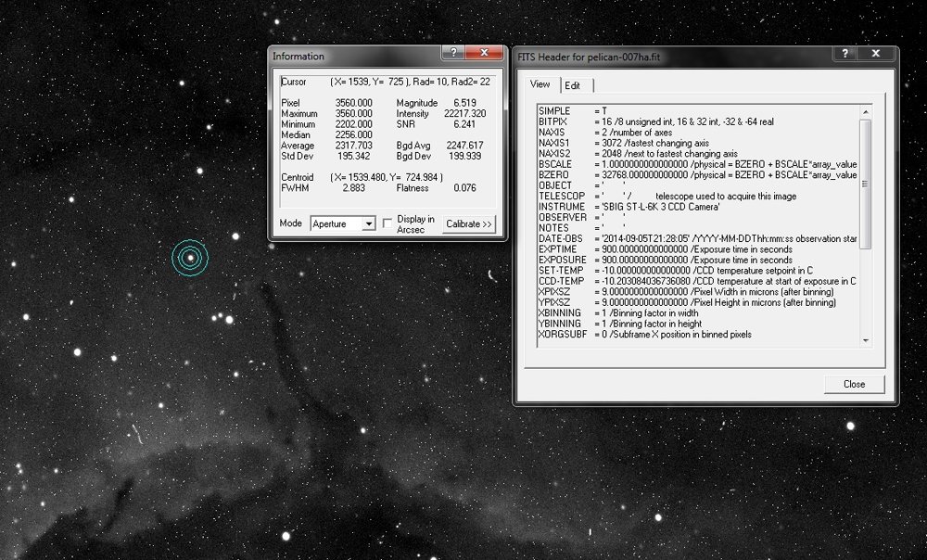Click the FITS header scrollbar thumb
This screenshot has width=927, height=560.
(866, 184)
